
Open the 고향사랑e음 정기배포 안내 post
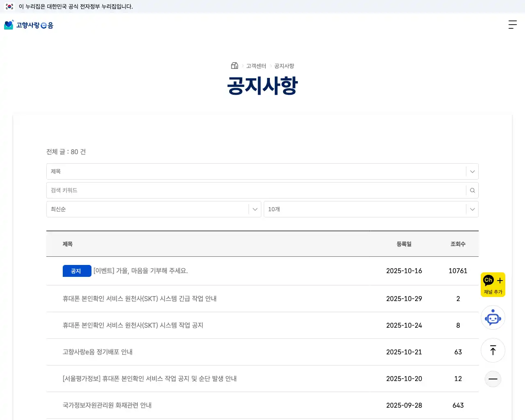click(97, 352)
